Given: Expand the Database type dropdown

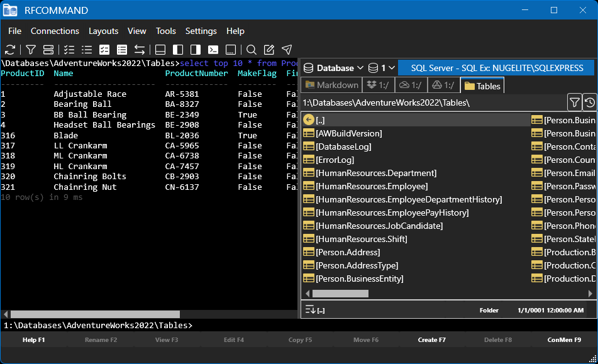Looking at the screenshot, I should pyautogui.click(x=334, y=68).
